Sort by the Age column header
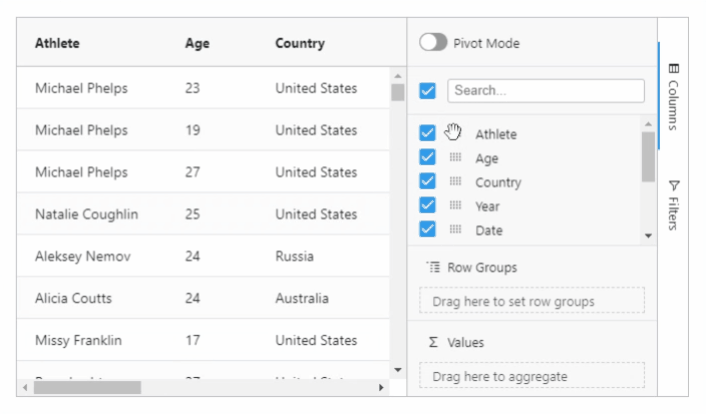Image resolution: width=706 pixels, height=414 pixels. [196, 43]
